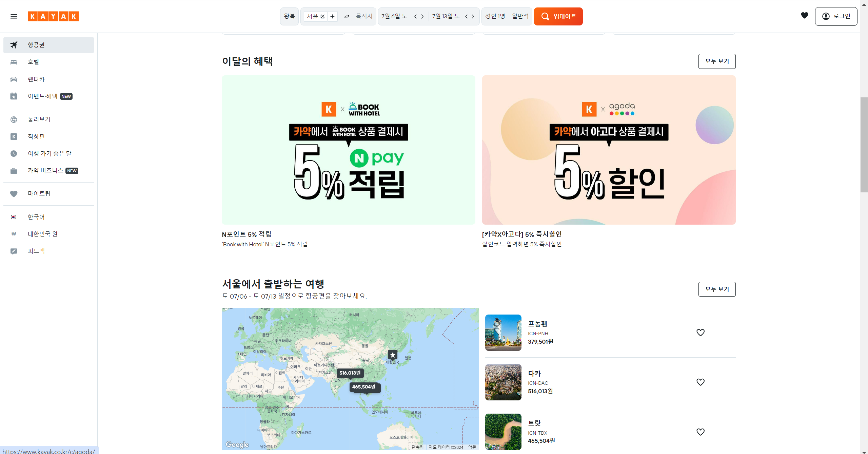
Task: Open 피드백 feedback from the sidebar
Action: pyautogui.click(x=36, y=251)
